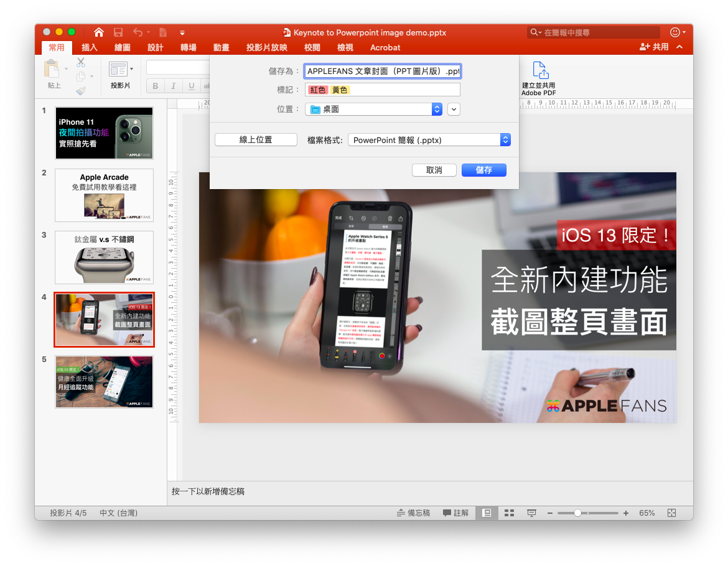Open the Acrobat tab
The image size is (728, 566).
coord(385,47)
